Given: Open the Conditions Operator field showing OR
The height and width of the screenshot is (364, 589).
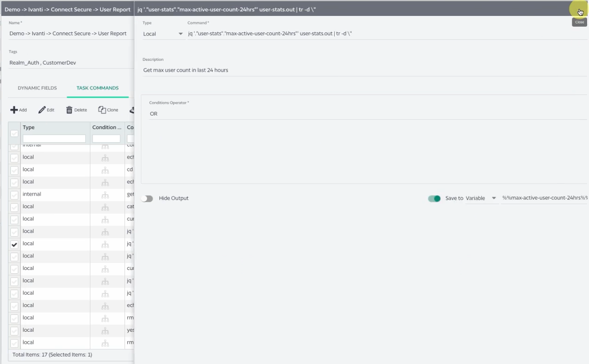Looking at the screenshot, I should [x=368, y=114].
